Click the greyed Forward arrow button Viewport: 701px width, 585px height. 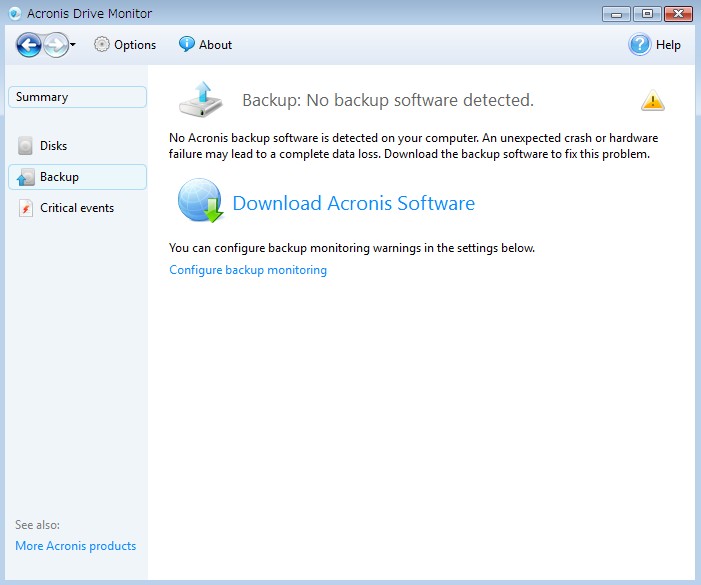pyautogui.click(x=56, y=45)
